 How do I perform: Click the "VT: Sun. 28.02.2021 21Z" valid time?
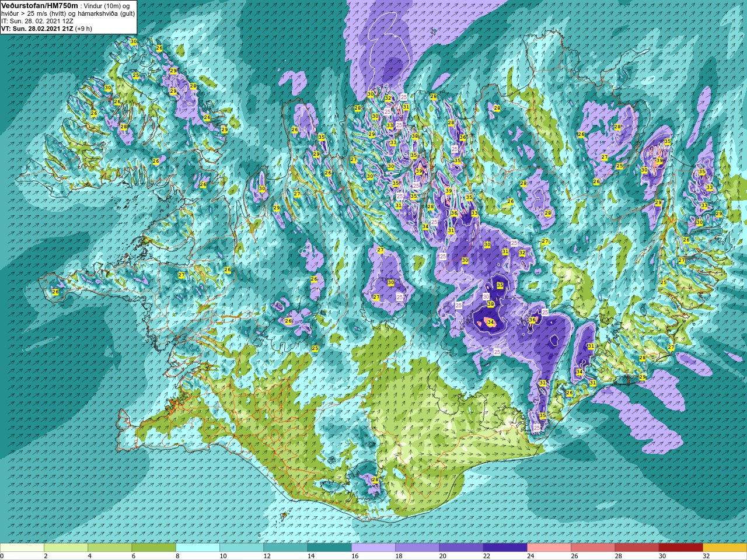pos(36,29)
